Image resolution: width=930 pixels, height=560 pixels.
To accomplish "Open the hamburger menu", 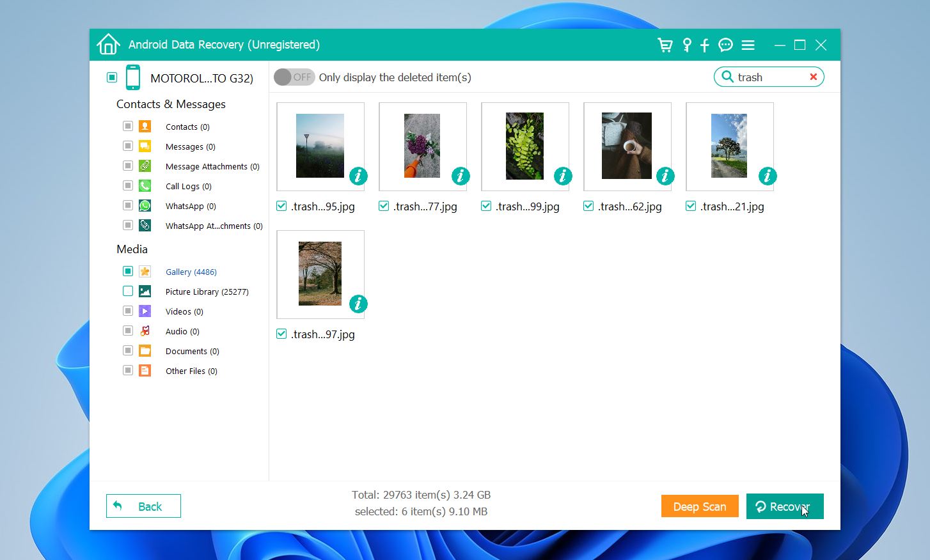I will pyautogui.click(x=747, y=45).
